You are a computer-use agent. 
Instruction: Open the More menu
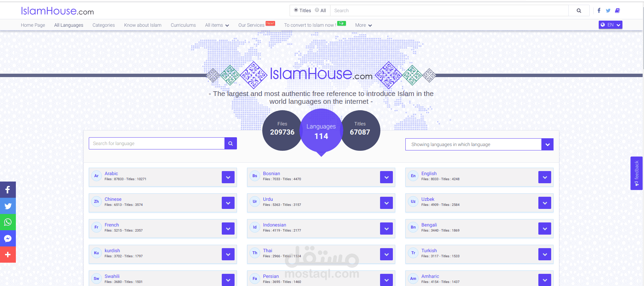(364, 25)
